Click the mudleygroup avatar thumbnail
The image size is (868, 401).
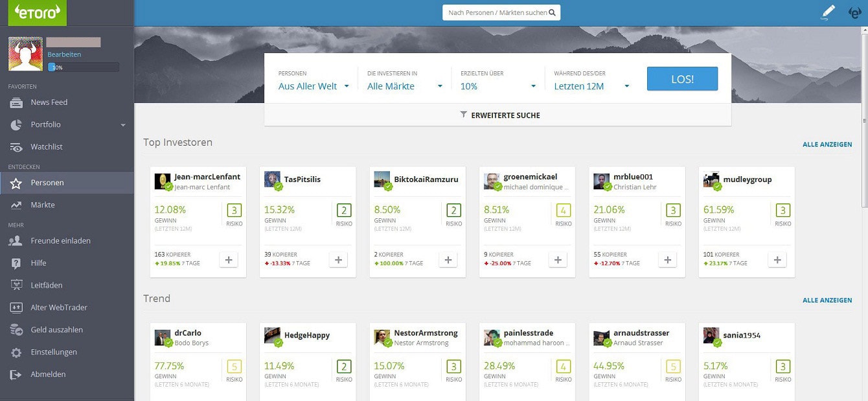point(711,180)
